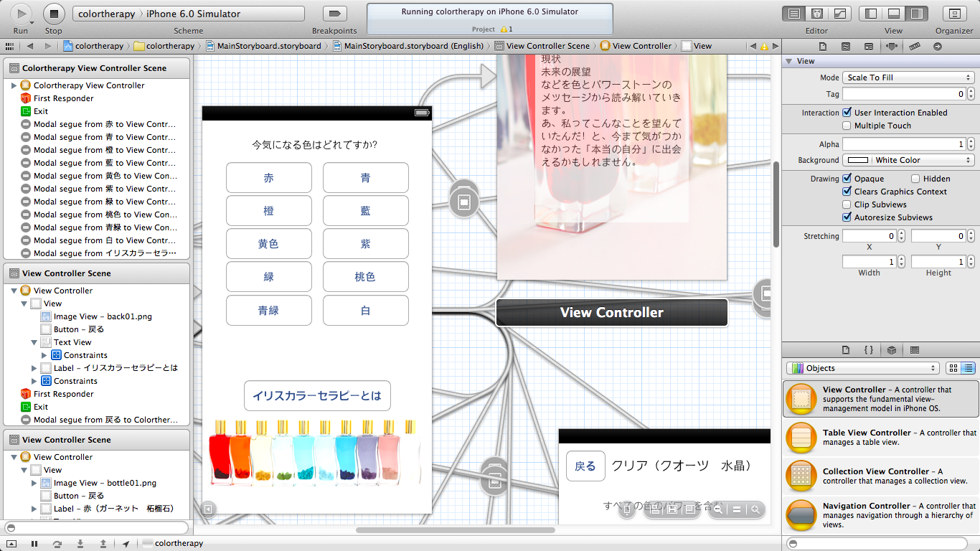Hide the Navigator pane
The width and height of the screenshot is (980, 551).
coord(872,14)
